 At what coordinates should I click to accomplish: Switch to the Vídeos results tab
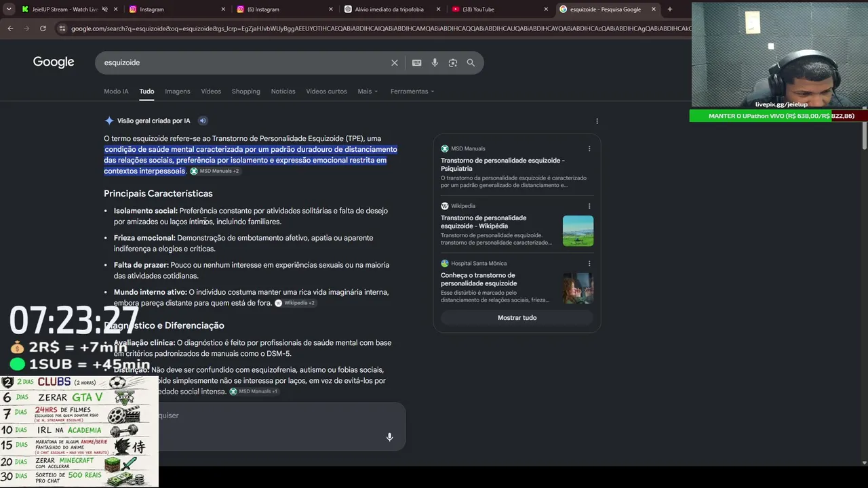point(211,91)
